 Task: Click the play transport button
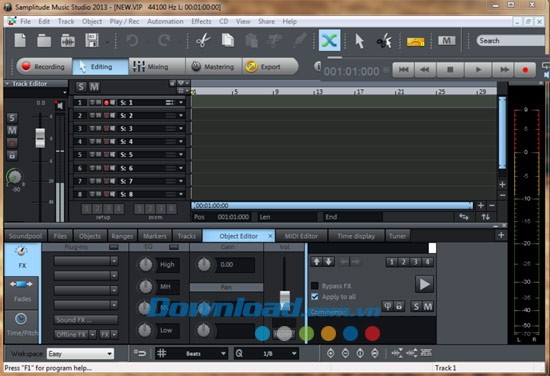[478, 69]
